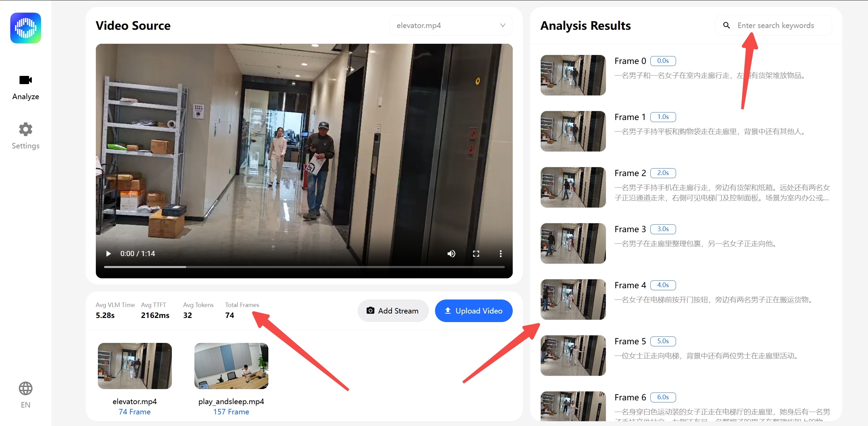Image resolution: width=868 pixels, height=426 pixels.
Task: Open Frame 0 thumbnail
Action: pos(573,75)
